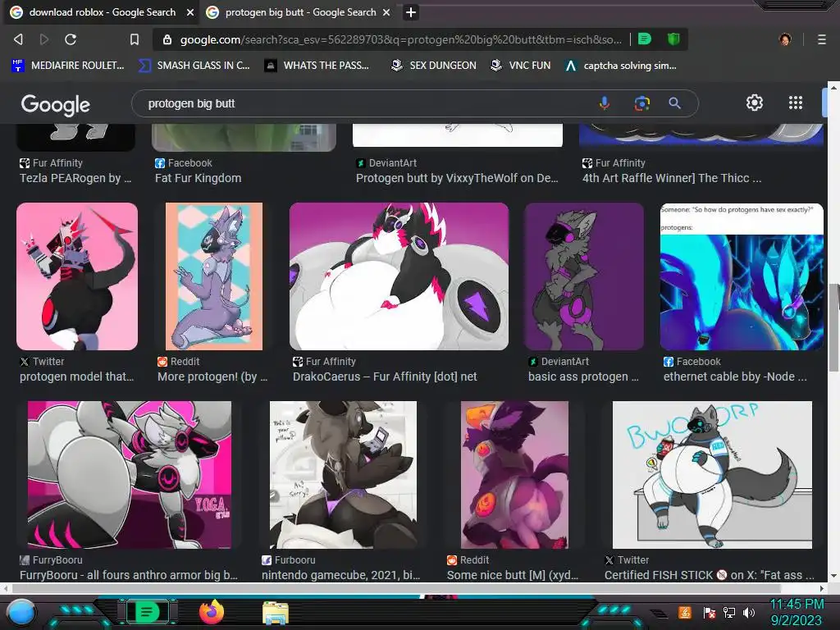The width and height of the screenshot is (840, 630).
Task: Start voice search with the microphone icon
Action: [x=605, y=103]
